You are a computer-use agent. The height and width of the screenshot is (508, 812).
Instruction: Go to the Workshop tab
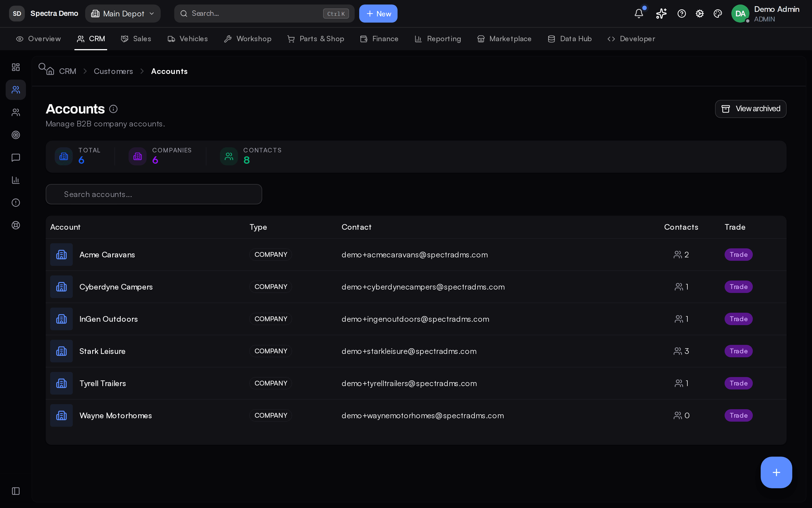click(x=248, y=39)
